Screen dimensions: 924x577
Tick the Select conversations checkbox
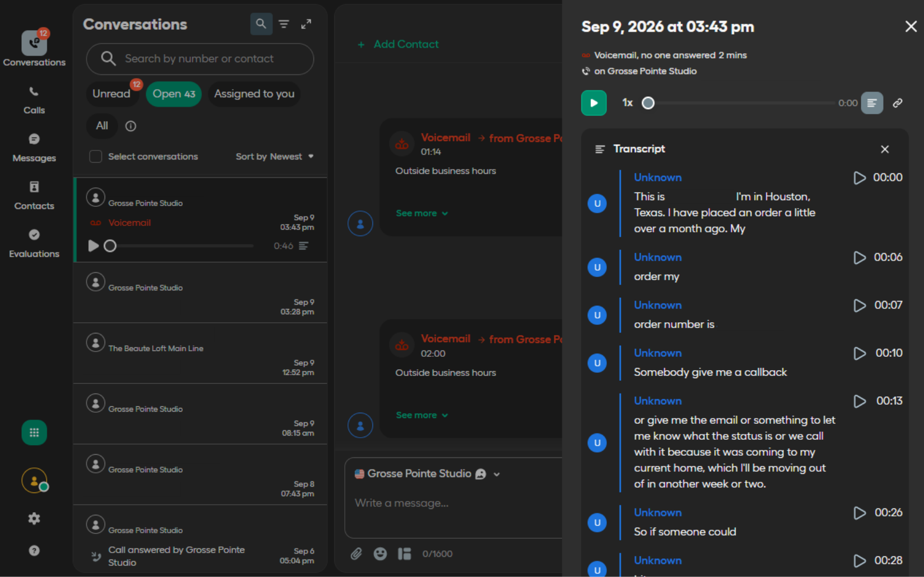(x=96, y=156)
